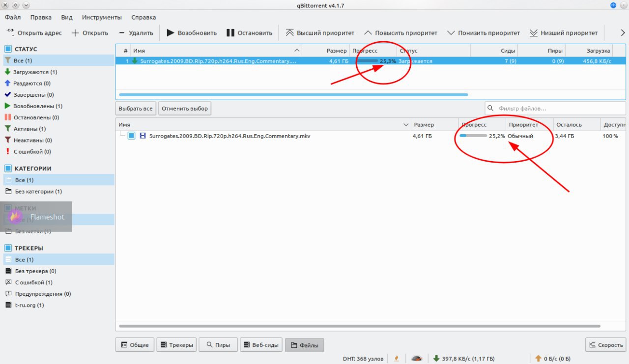This screenshot has height=364, width=629.
Task: Open the Общие tab
Action: click(135, 345)
